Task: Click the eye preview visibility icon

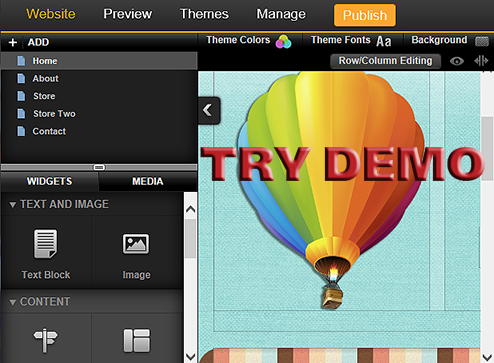Action: 457,61
